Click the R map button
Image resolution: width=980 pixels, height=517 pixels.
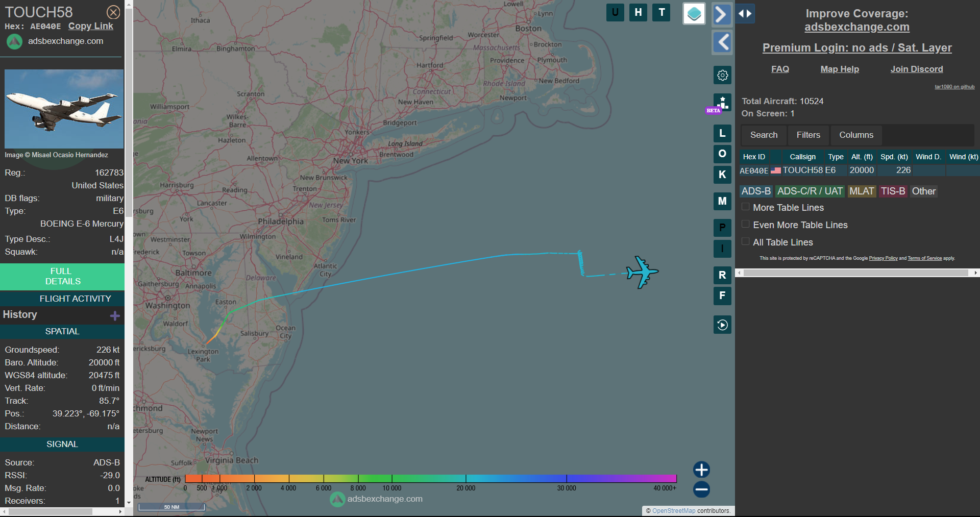(x=722, y=275)
